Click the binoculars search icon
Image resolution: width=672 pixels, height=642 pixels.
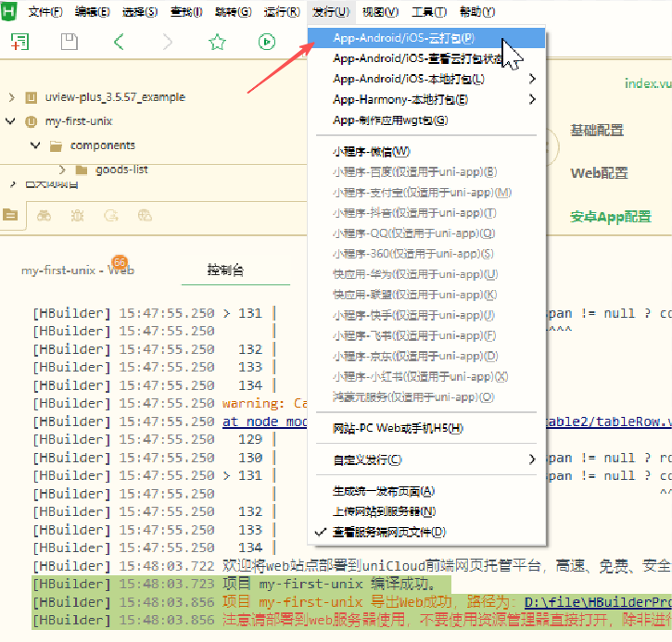(x=44, y=216)
